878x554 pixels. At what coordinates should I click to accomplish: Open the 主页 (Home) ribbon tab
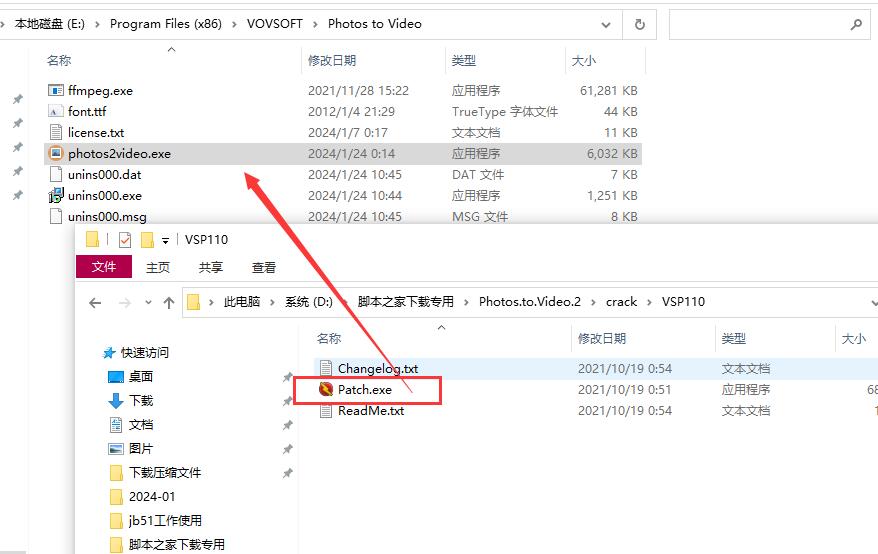pyautogui.click(x=158, y=268)
